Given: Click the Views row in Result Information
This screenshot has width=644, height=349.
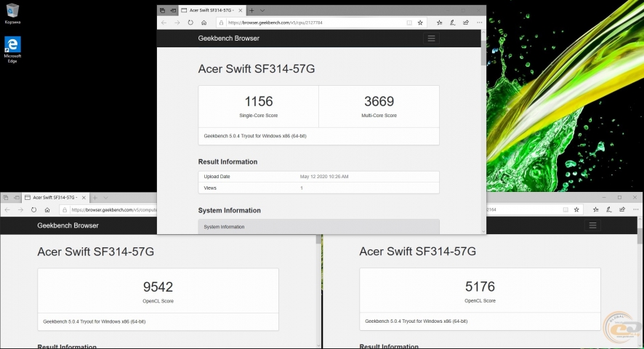Looking at the screenshot, I should (x=318, y=188).
